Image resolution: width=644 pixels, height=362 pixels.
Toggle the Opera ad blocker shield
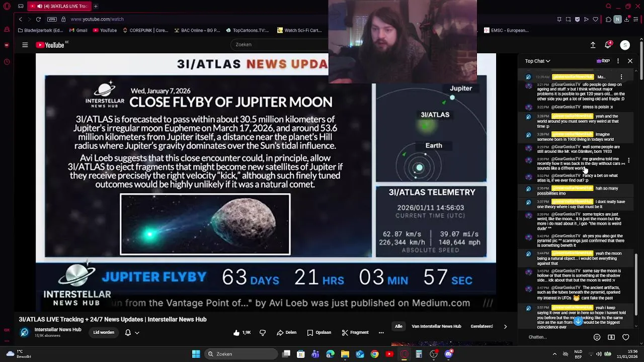577,19
